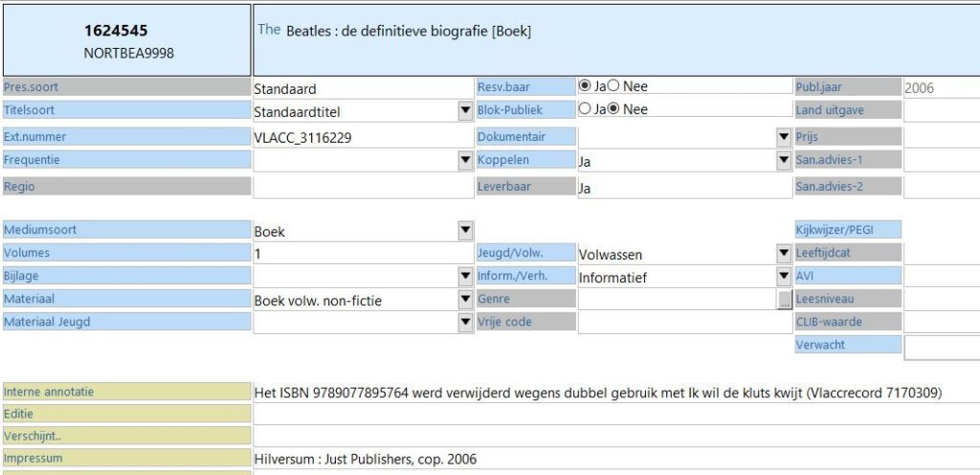The image size is (980, 475).
Task: Click the title 'The Beatles : de definitieve biografie'
Action: 394,31
